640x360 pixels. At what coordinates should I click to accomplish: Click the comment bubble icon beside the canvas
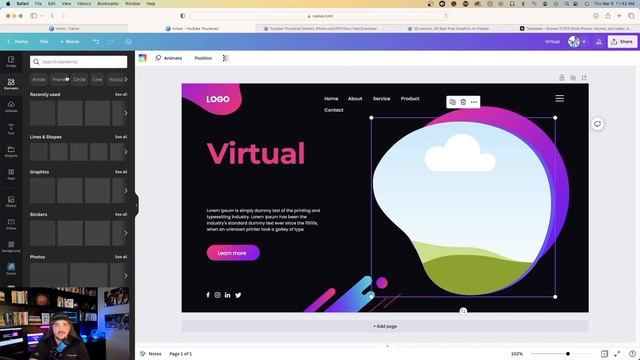(x=598, y=124)
